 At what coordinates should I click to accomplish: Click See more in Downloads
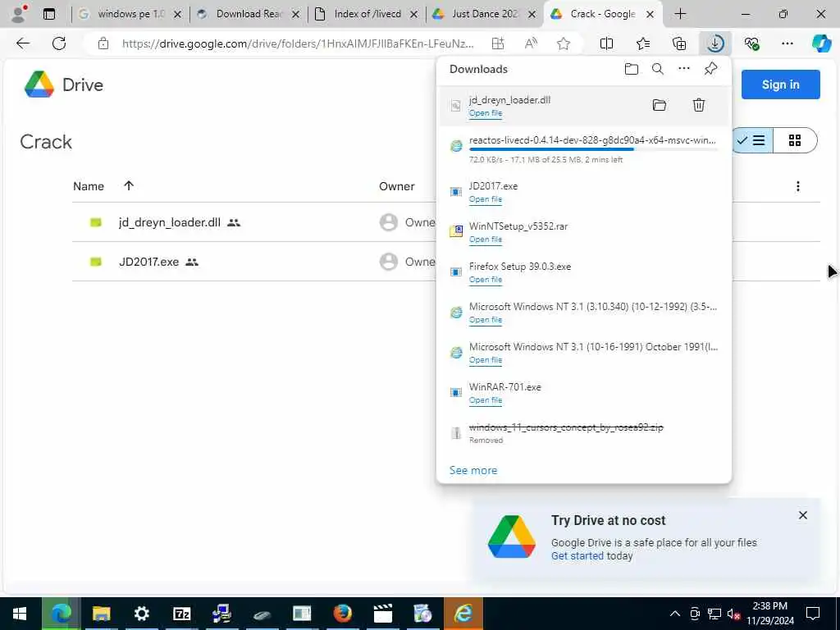point(473,470)
